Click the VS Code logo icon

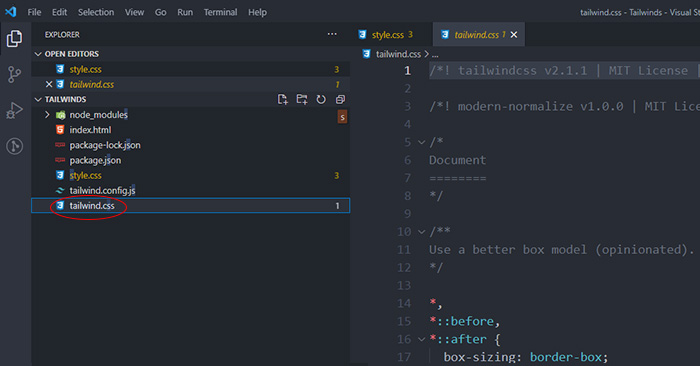click(11, 12)
